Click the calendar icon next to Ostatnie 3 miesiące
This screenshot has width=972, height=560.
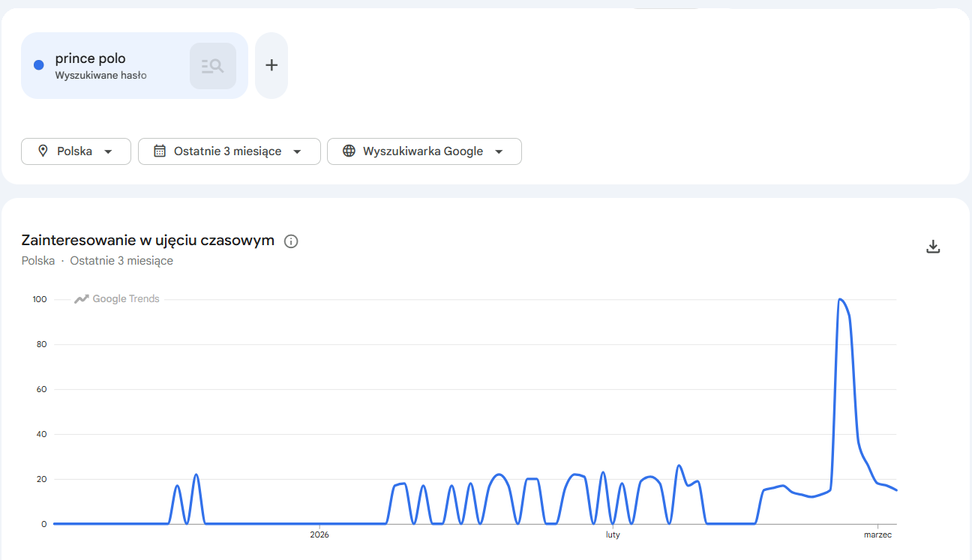159,151
